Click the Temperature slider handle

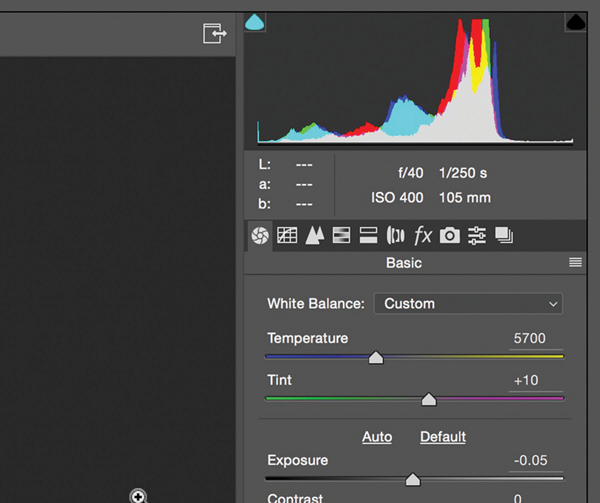[x=376, y=357]
